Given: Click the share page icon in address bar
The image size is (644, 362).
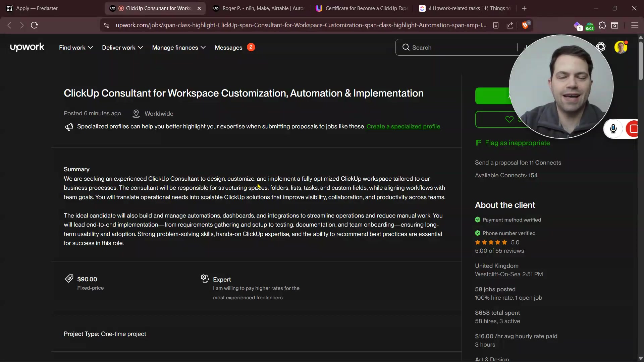Looking at the screenshot, I should click(510, 25).
